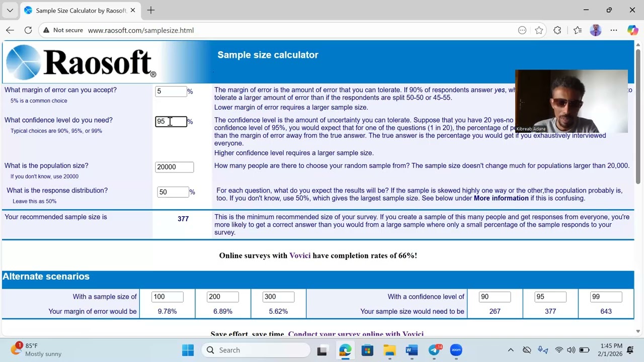This screenshot has width=644, height=362.
Task: Click the taskbar Search box
Action: pyautogui.click(x=257, y=350)
